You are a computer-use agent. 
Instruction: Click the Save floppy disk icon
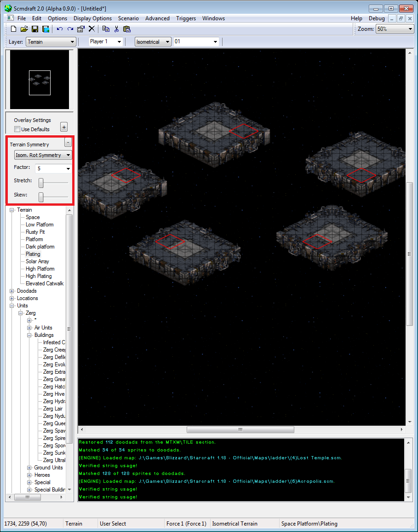34,29
